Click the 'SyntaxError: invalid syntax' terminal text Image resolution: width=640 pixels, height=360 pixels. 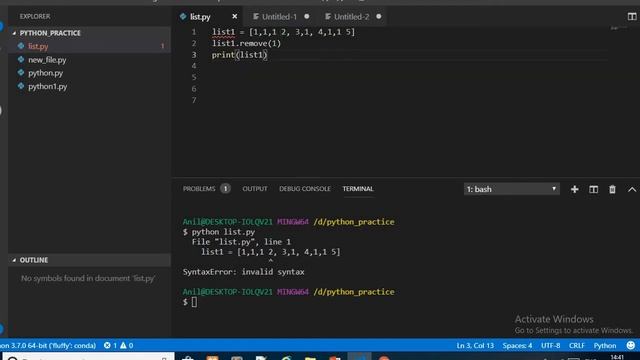pyautogui.click(x=243, y=272)
